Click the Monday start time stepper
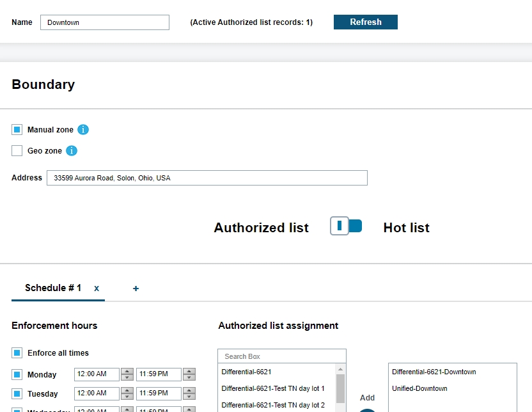 [x=127, y=374]
